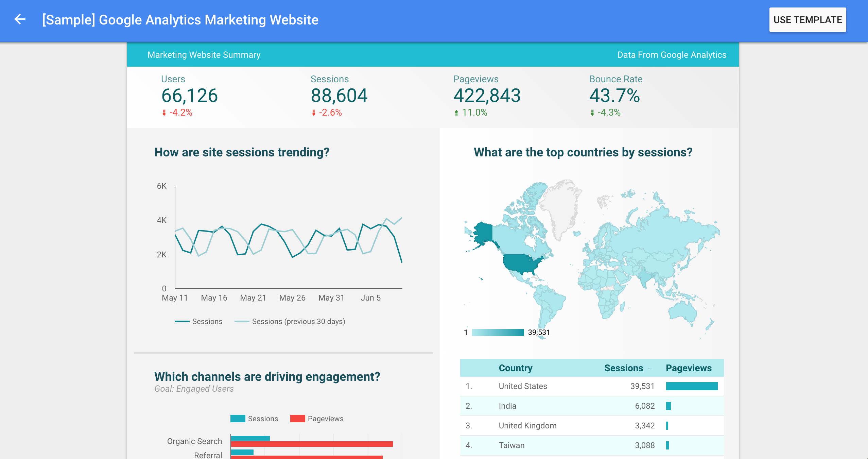Select the Sessions value 88,604
The image size is (868, 459).
tap(339, 96)
